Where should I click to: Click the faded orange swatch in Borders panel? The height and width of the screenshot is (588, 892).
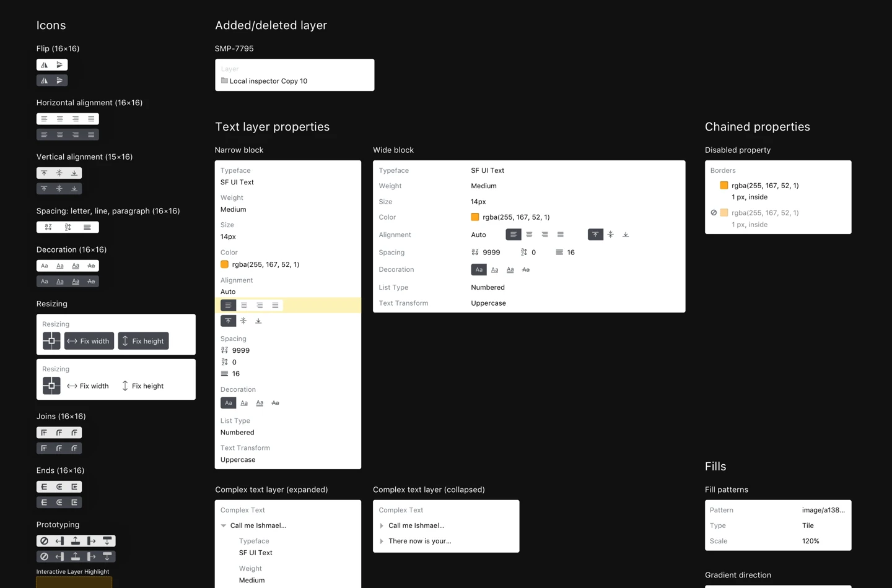point(724,213)
